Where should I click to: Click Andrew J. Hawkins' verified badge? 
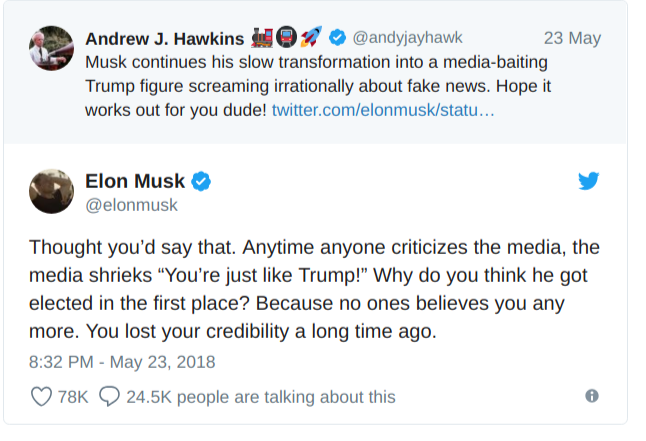pos(338,39)
